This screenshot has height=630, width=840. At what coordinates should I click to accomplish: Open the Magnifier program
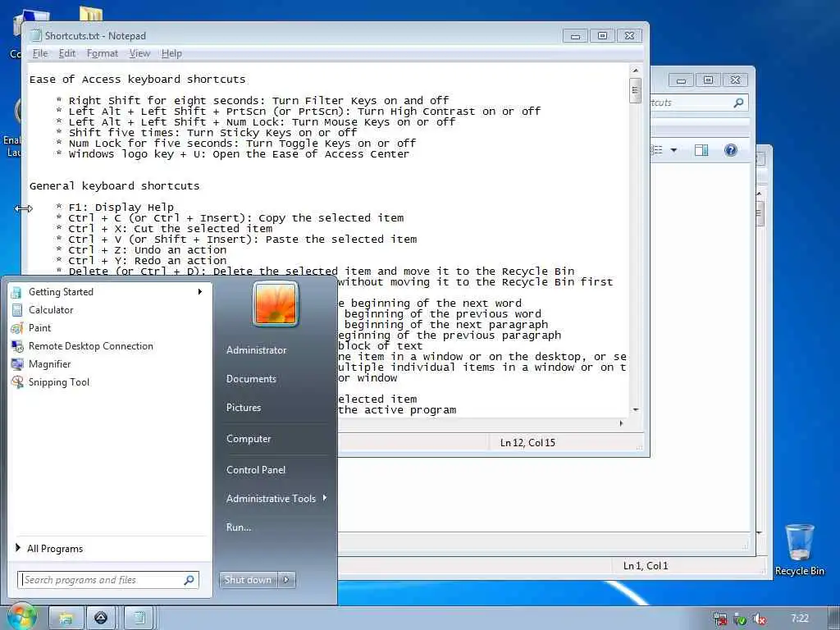[49, 364]
